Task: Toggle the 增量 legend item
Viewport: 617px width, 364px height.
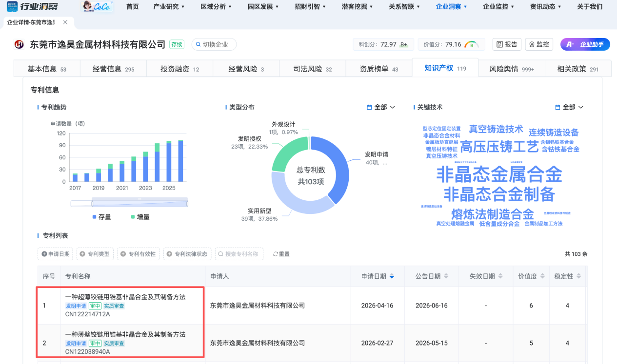Action: (140, 217)
